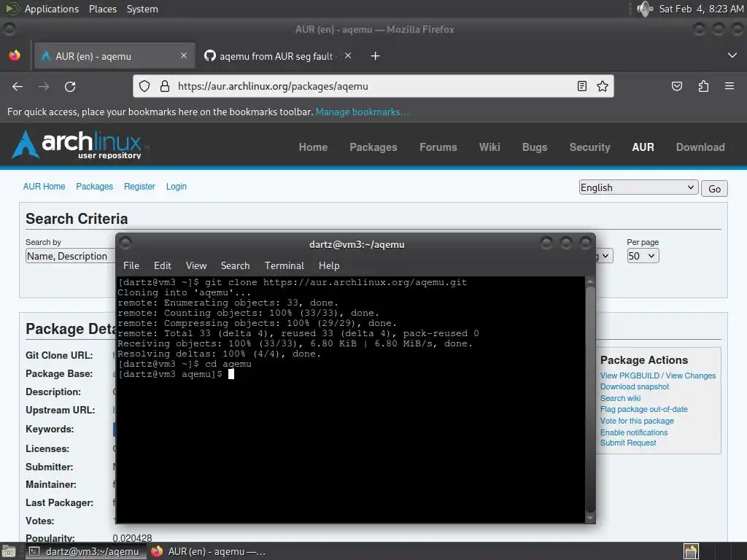747x560 pixels.
Task: Click Packages in the Arch Linux top navigation
Action: tap(373, 147)
